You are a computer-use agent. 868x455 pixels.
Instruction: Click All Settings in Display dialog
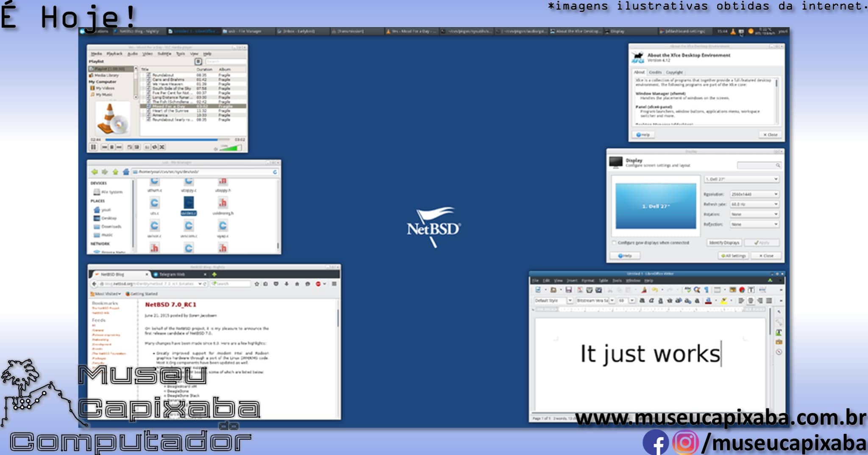tap(734, 256)
